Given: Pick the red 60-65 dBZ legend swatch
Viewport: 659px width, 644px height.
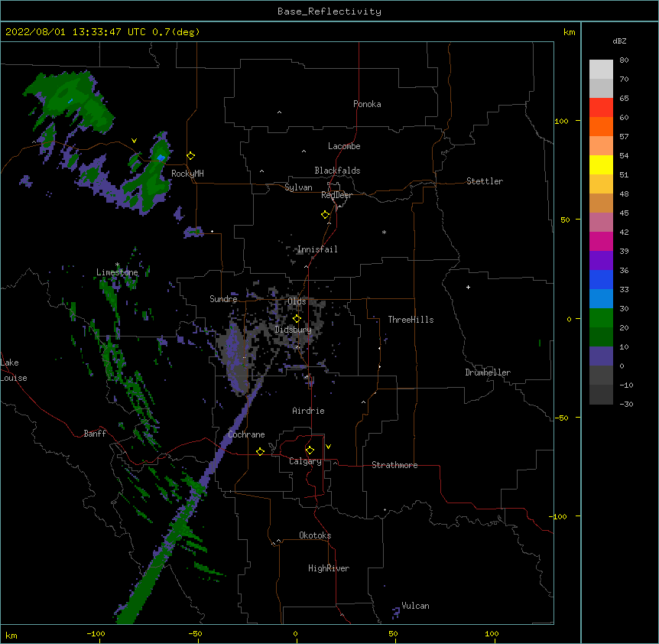Looking at the screenshot, I should coord(601,108).
